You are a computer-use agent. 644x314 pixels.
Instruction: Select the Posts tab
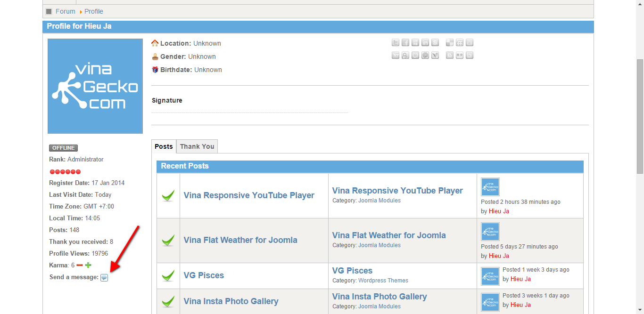click(164, 146)
